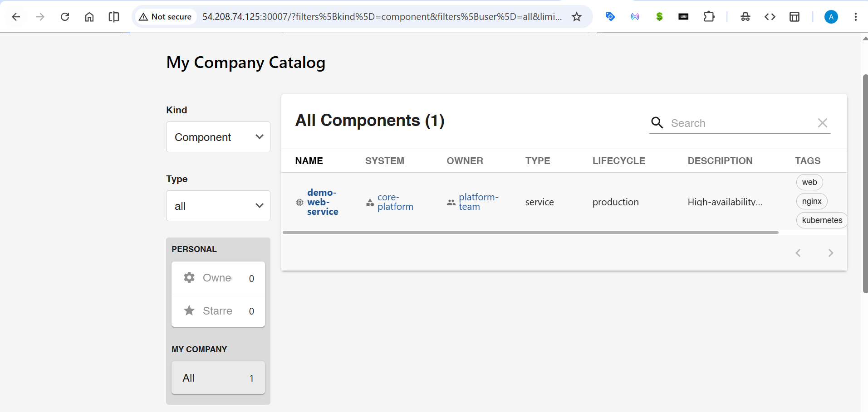Sort by the OWNER column header

pyautogui.click(x=465, y=161)
